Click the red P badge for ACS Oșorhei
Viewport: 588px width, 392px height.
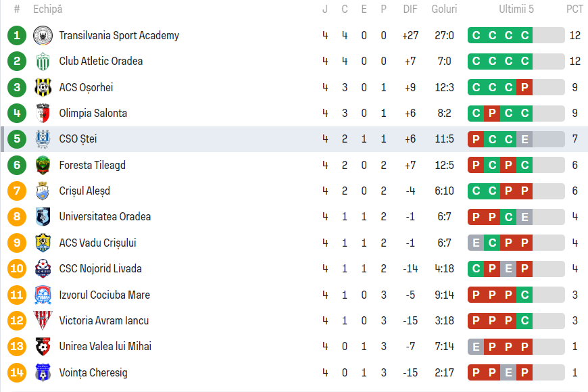click(x=524, y=87)
